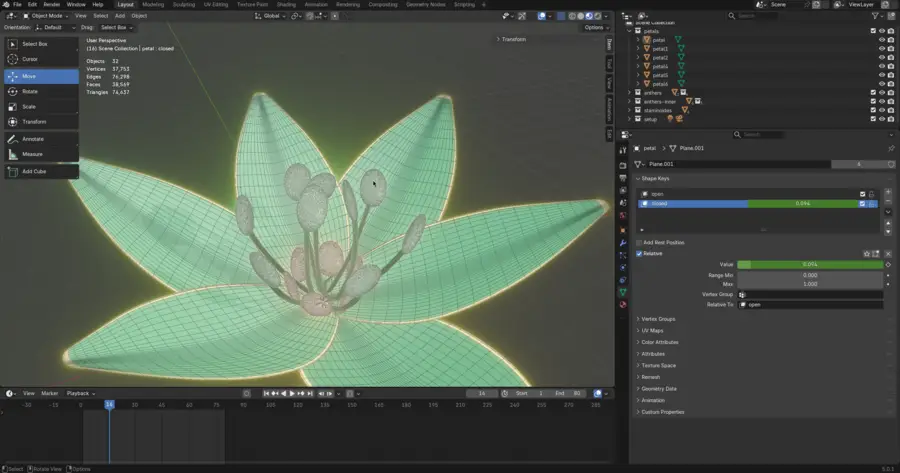Remove the selected shape key with minus
The image size is (900, 473).
[888, 201]
